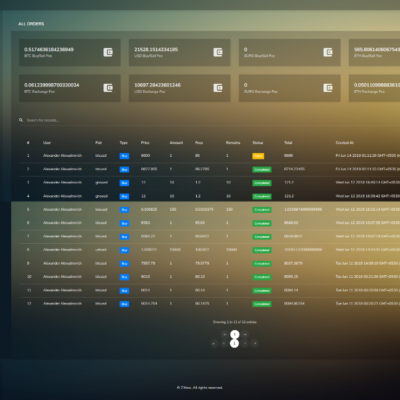Screen dimensions: 400x400
Task: Click the search magnifier icon
Action: click(x=21, y=120)
